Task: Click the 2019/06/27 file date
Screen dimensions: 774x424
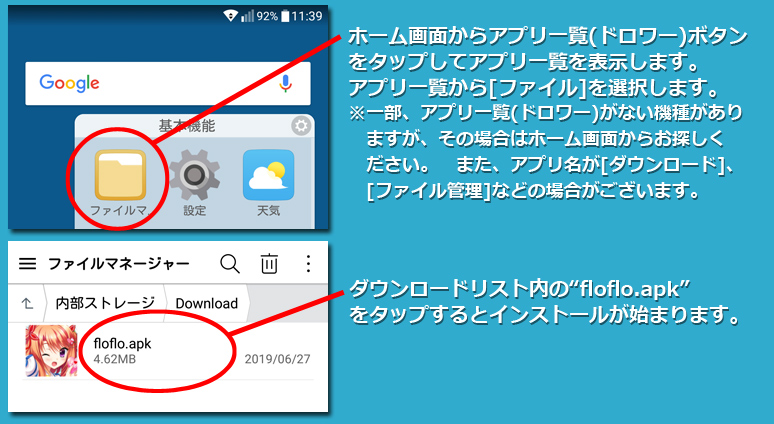Action: (x=277, y=359)
